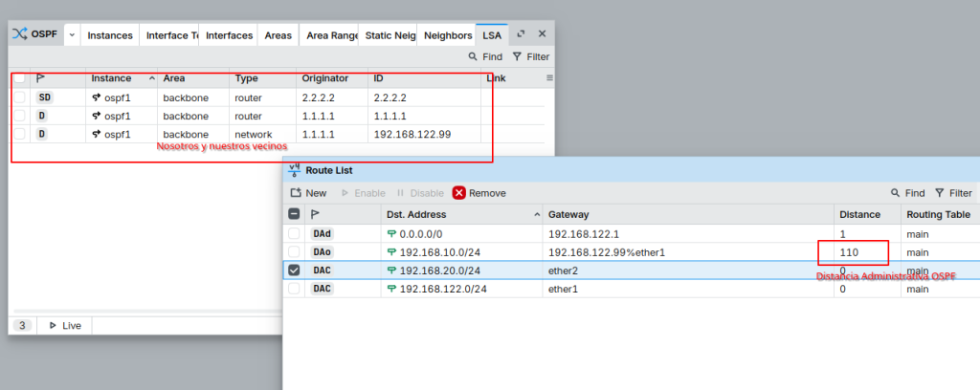
Task: Click the Find magnifier in OSPF window
Action: 473,57
